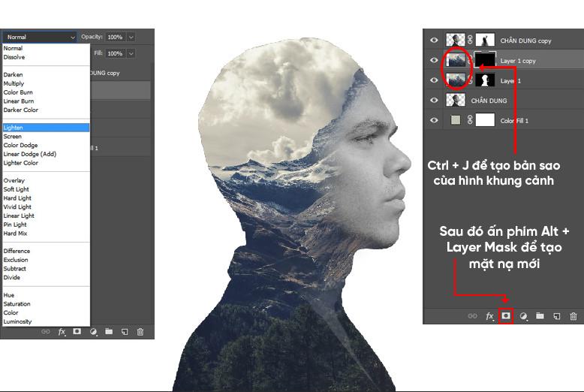
Task: Select Layer 1 landscape thumbnail
Action: click(x=456, y=80)
